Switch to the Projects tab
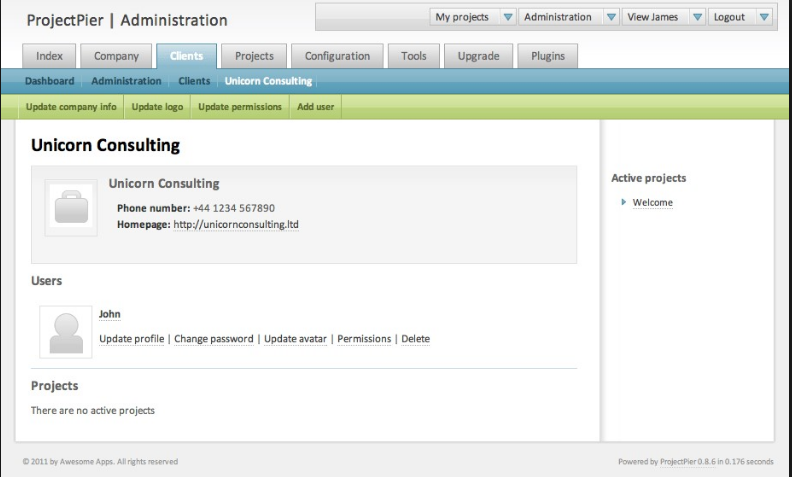The height and width of the screenshot is (477, 792). 254,56
